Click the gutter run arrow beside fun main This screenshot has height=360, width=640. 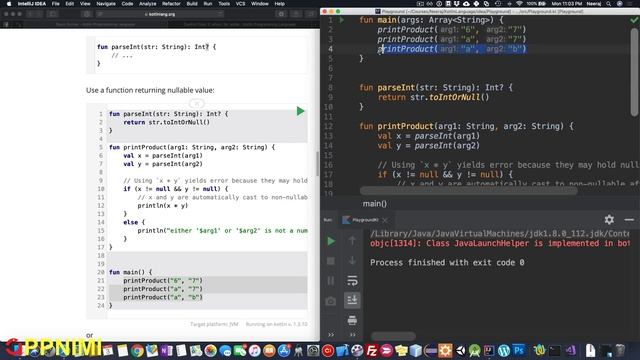342,20
